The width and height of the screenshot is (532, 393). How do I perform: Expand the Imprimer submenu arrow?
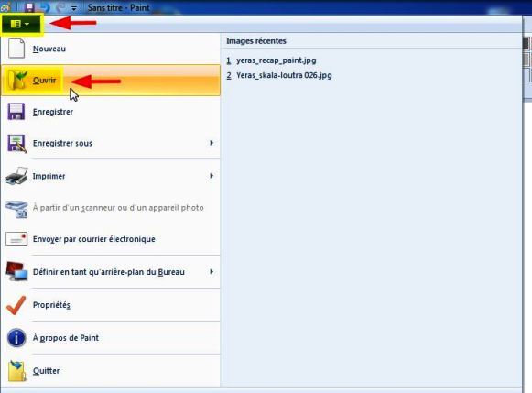[x=212, y=176]
